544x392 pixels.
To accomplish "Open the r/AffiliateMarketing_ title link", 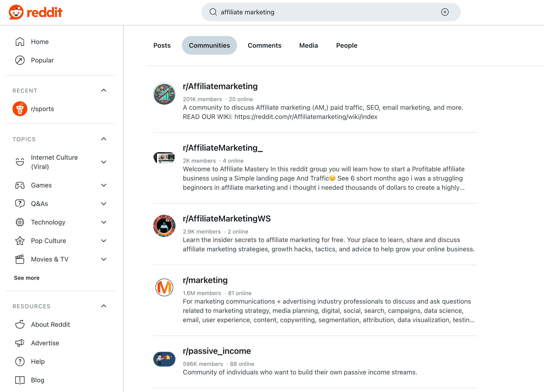I will click(x=223, y=148).
